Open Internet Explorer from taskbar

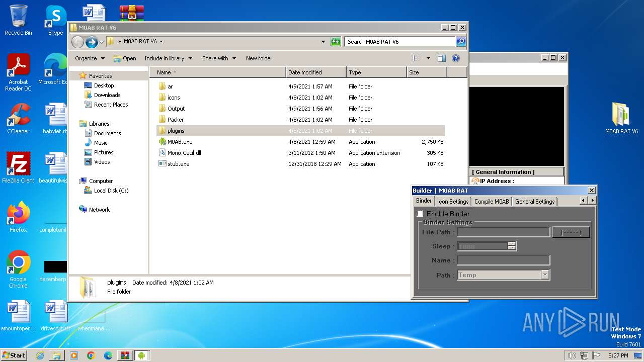(40, 355)
